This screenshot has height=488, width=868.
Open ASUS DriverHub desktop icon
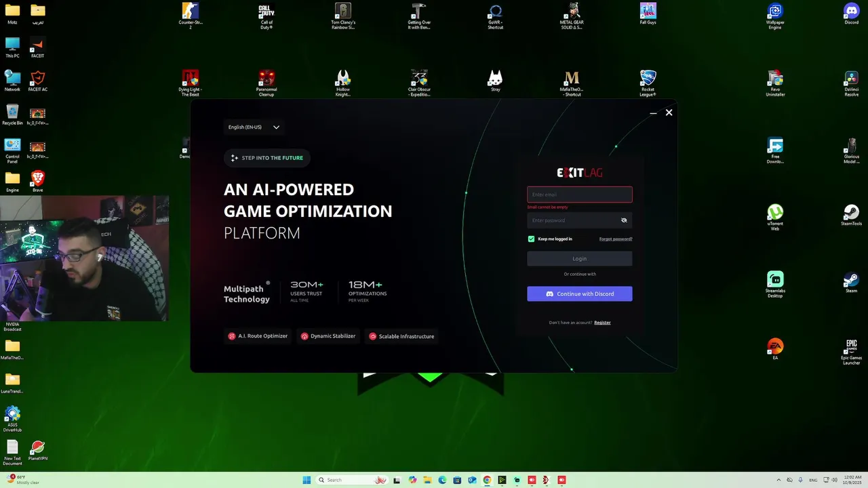coord(12,419)
